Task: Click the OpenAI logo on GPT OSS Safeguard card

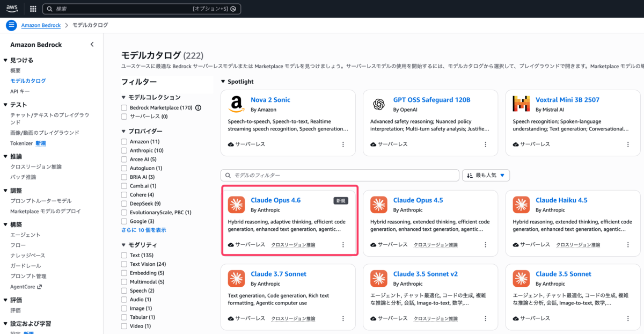Action: click(x=379, y=104)
